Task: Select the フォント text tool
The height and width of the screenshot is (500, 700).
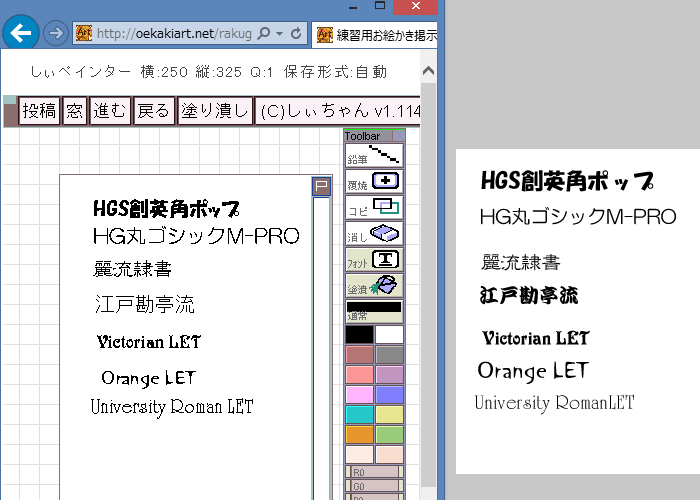Action: point(374,259)
